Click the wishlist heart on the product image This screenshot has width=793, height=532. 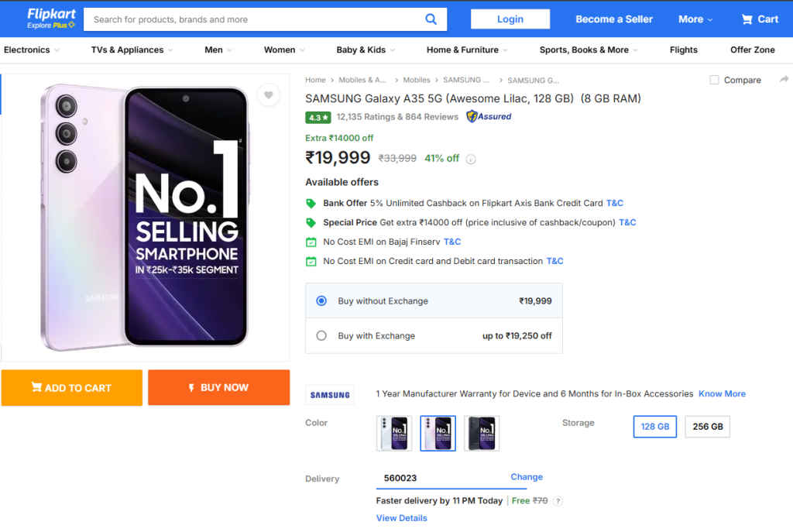click(x=268, y=95)
